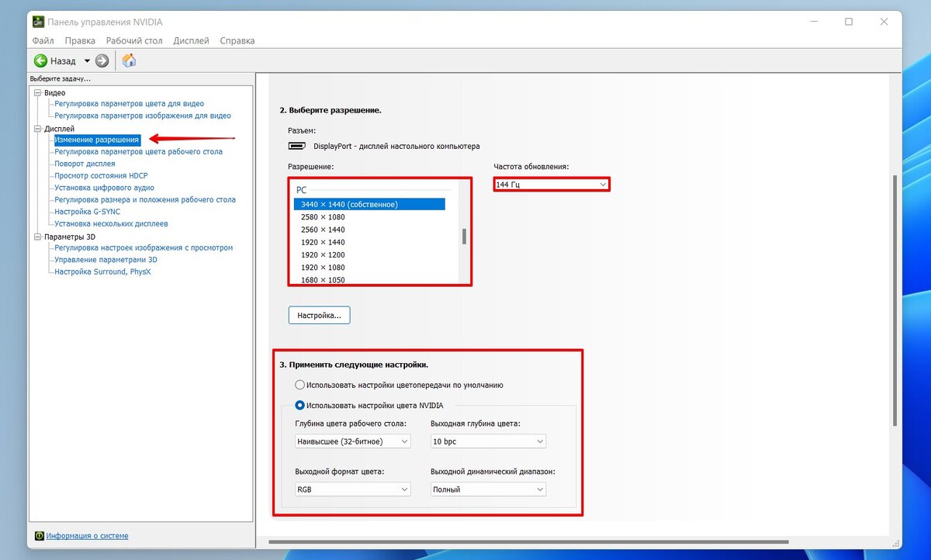Viewport: 931px width, 560px height.
Task: Open Регулировка параметров изображения для видео
Action: click(x=143, y=116)
